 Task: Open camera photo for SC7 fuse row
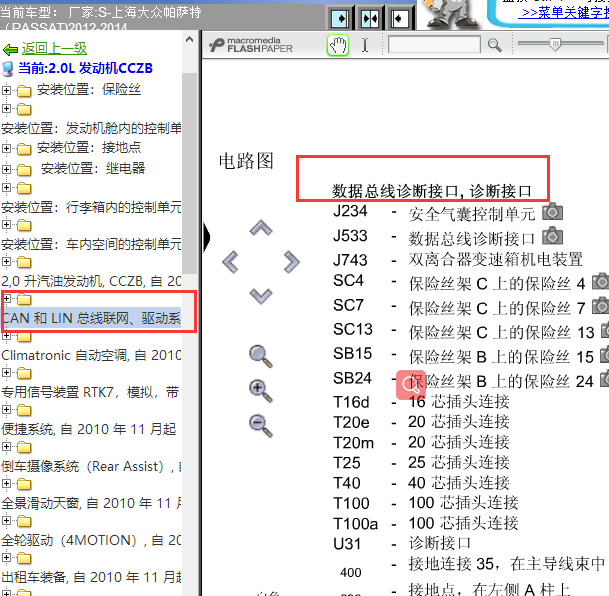[600, 306]
